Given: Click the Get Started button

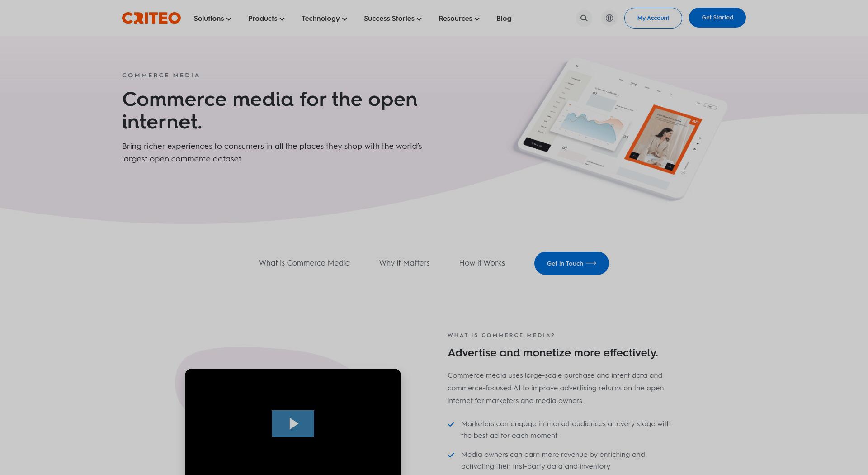Looking at the screenshot, I should pos(717,18).
